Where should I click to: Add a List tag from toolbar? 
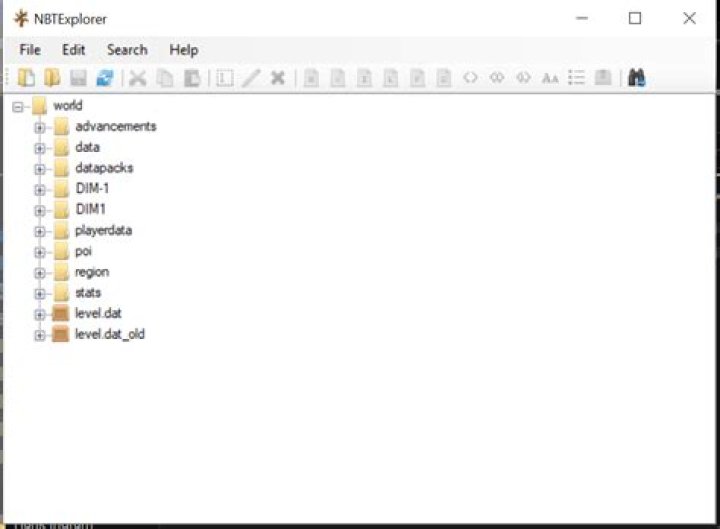(x=576, y=78)
